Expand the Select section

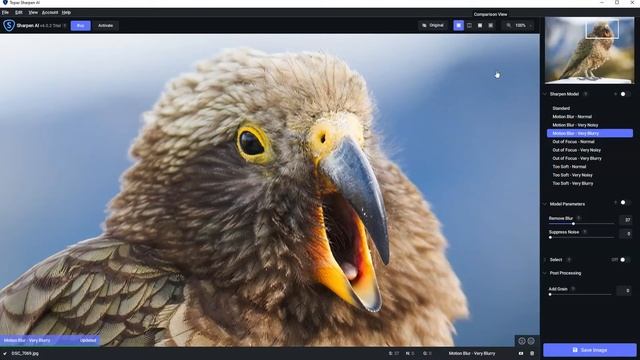pyautogui.click(x=545, y=260)
